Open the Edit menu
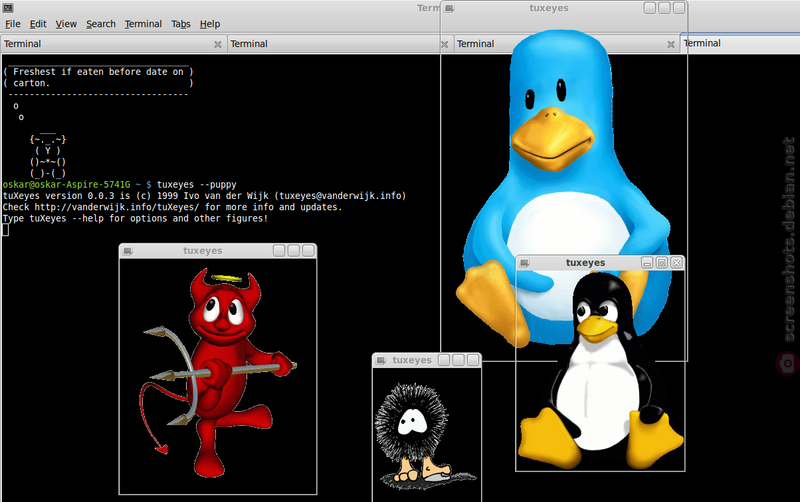This screenshot has width=800, height=502. (38, 24)
